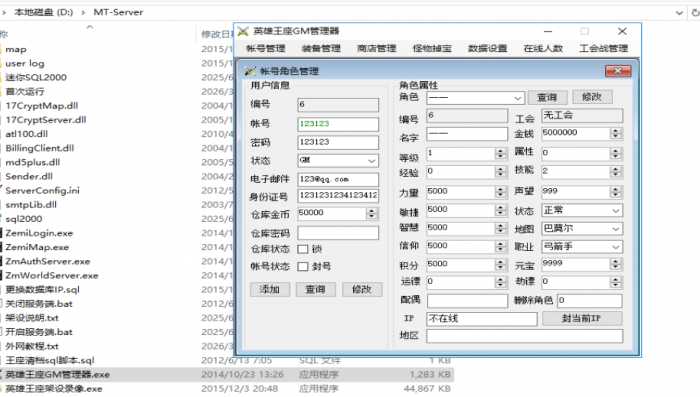Select ServerConfig.ini in the file list
Image resolution: width=700 pixels, height=397 pixels.
[x=42, y=191]
